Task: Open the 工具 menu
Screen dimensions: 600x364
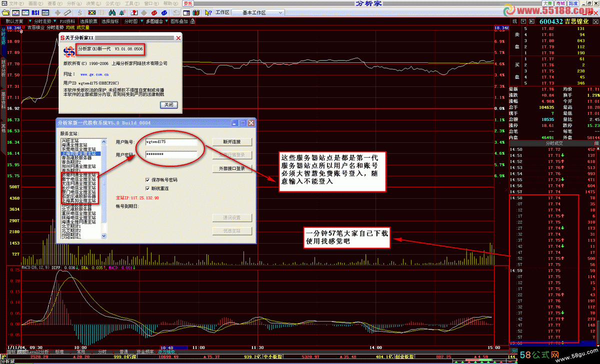Action: [x=131, y=3]
